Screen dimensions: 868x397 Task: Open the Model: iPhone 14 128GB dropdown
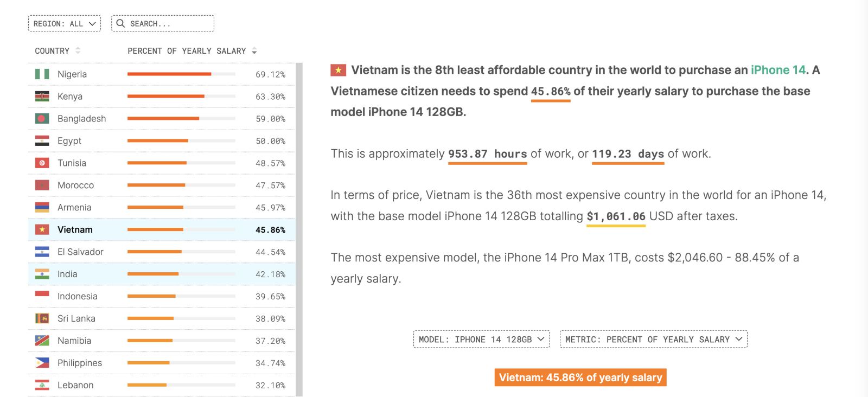coord(481,339)
